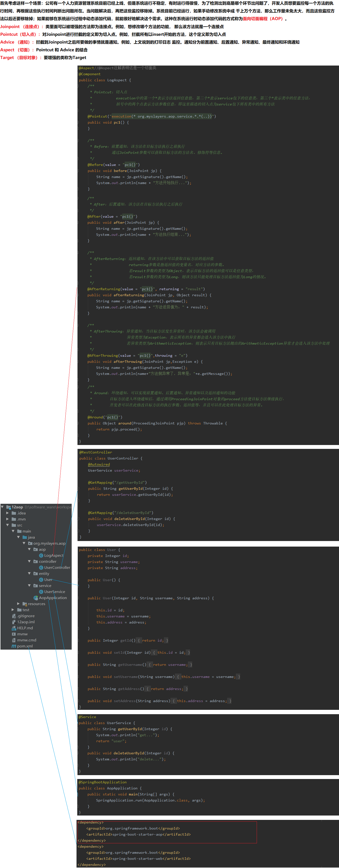
Task: Select the 12aop.iml file
Action: 26,622
